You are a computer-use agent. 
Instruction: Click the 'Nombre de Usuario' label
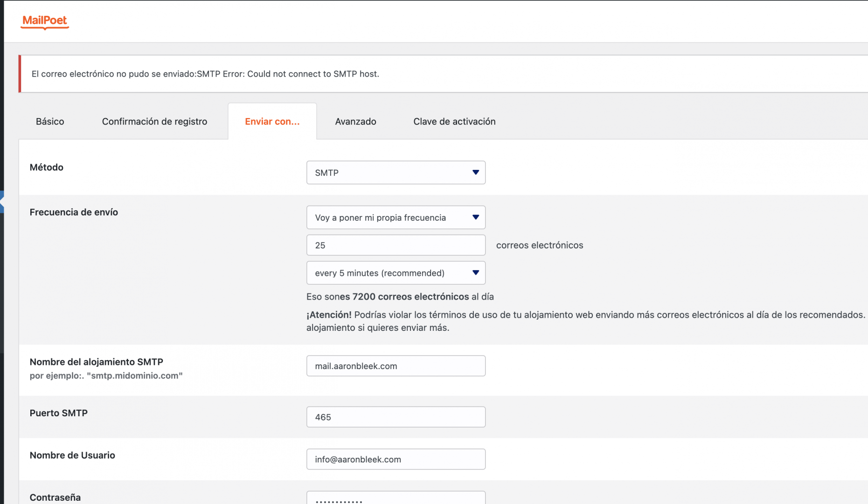(72, 455)
